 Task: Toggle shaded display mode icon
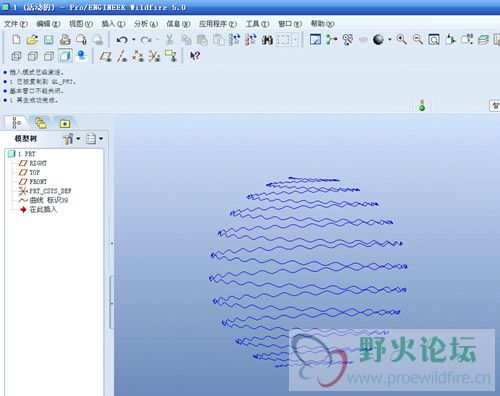[x=65, y=56]
